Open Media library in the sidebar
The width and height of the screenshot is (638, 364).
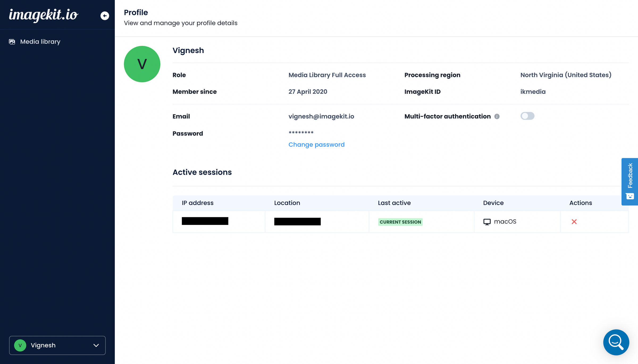click(40, 42)
